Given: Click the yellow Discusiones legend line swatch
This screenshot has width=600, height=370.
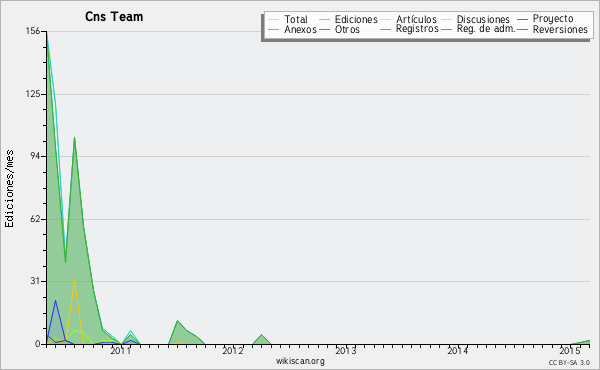Looking at the screenshot, I should pos(447,20).
